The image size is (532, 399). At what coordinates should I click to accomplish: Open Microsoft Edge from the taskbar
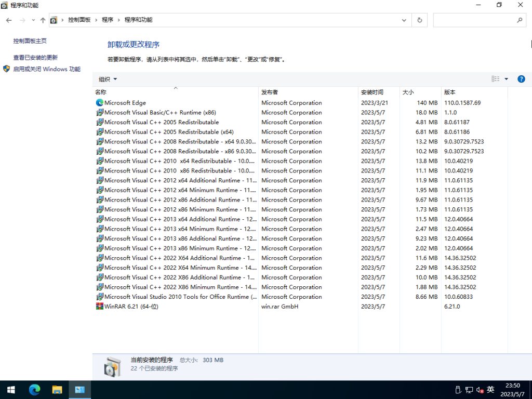click(x=34, y=390)
